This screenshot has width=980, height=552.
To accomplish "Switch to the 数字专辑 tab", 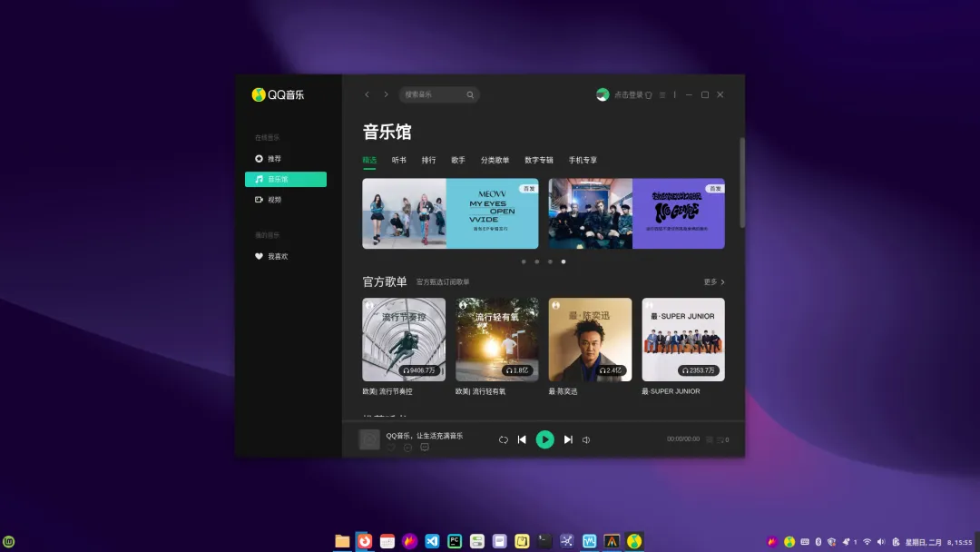I will [539, 160].
